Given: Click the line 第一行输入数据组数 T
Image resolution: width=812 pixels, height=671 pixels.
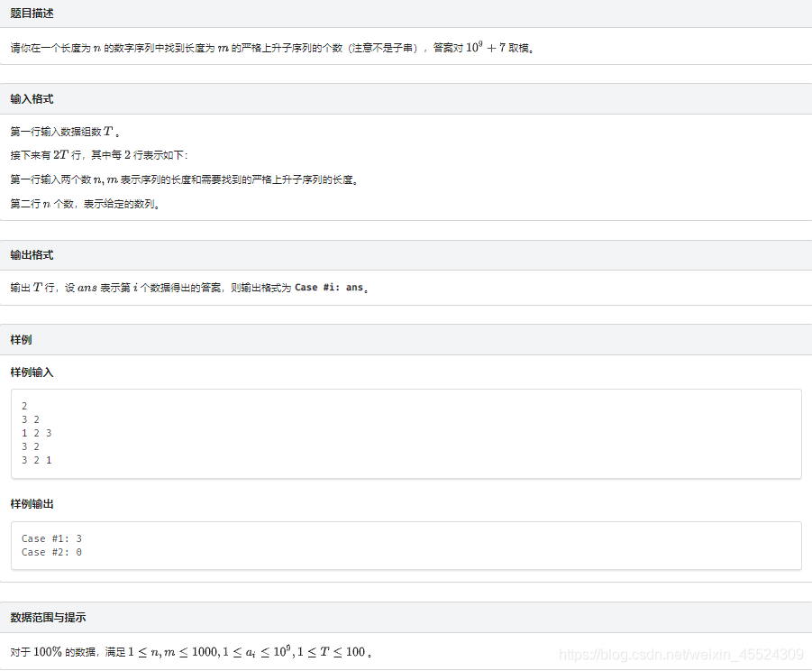Looking at the screenshot, I should point(65,132).
